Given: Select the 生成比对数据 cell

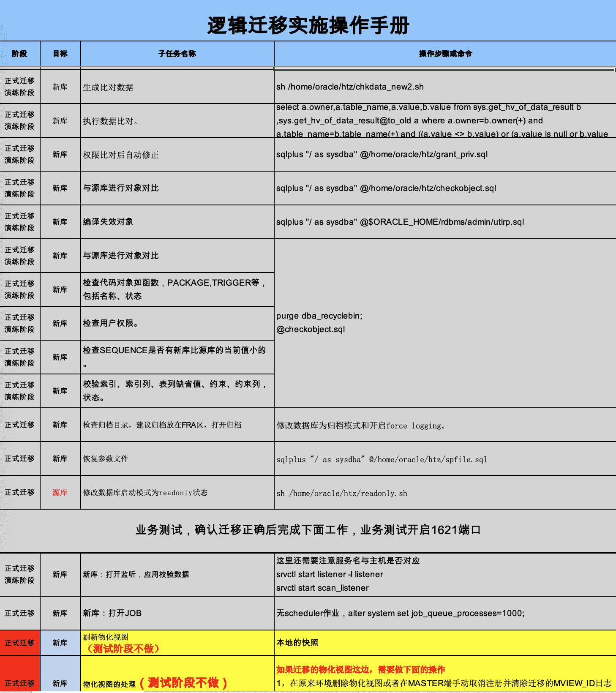Looking at the screenshot, I should coord(177,87).
